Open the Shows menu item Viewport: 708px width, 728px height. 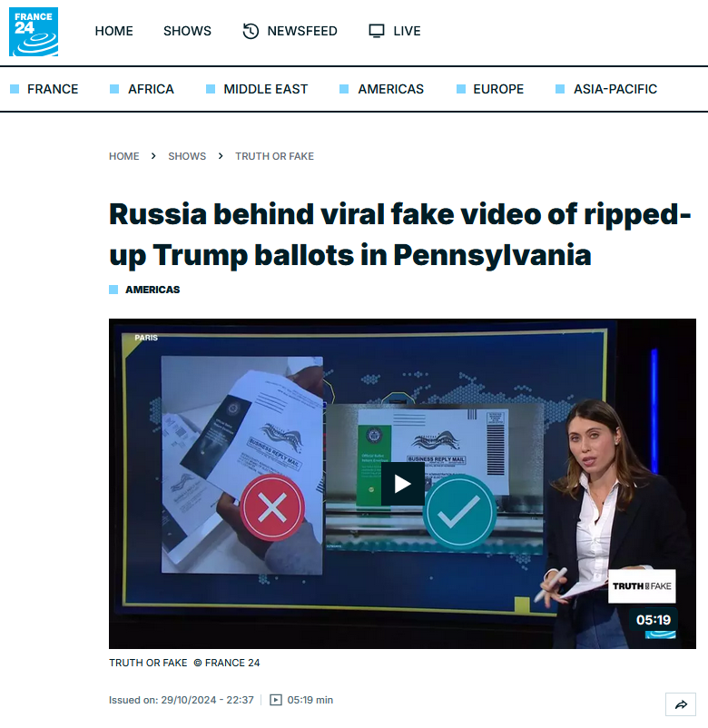coord(187,31)
